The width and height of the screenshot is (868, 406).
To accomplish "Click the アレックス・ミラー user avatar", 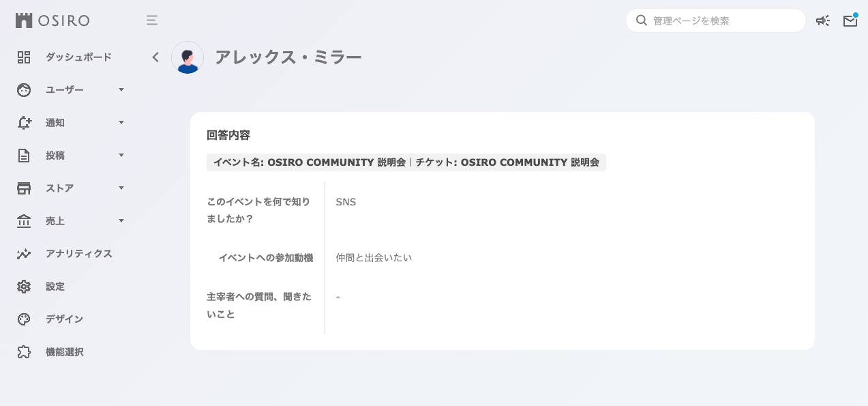I will tap(188, 57).
